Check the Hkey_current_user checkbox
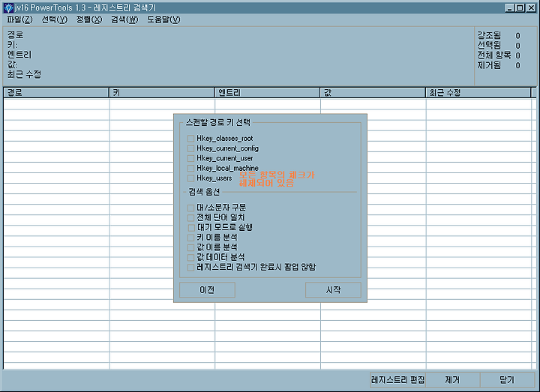The image size is (540, 392). pyautogui.click(x=190, y=158)
